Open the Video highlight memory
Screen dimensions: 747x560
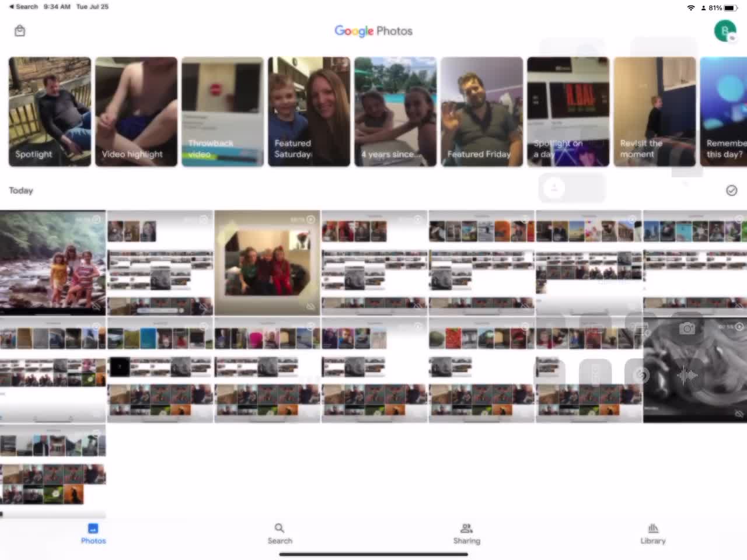pyautogui.click(x=136, y=111)
